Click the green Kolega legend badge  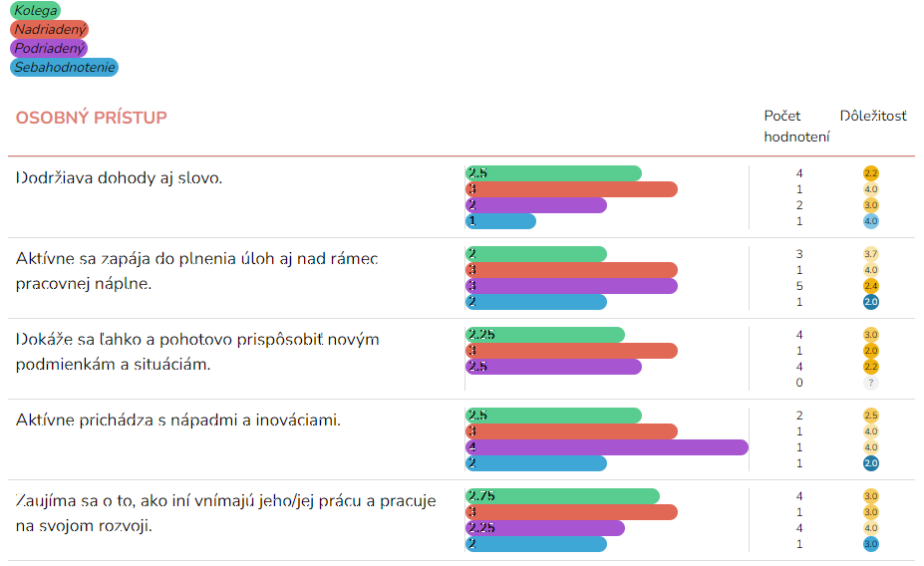[35, 10]
